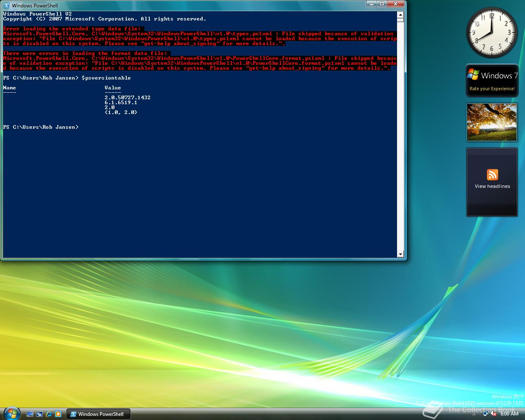Click the Copyright 2007 Microsoft line
The height and width of the screenshot is (420, 525).
(105, 19)
